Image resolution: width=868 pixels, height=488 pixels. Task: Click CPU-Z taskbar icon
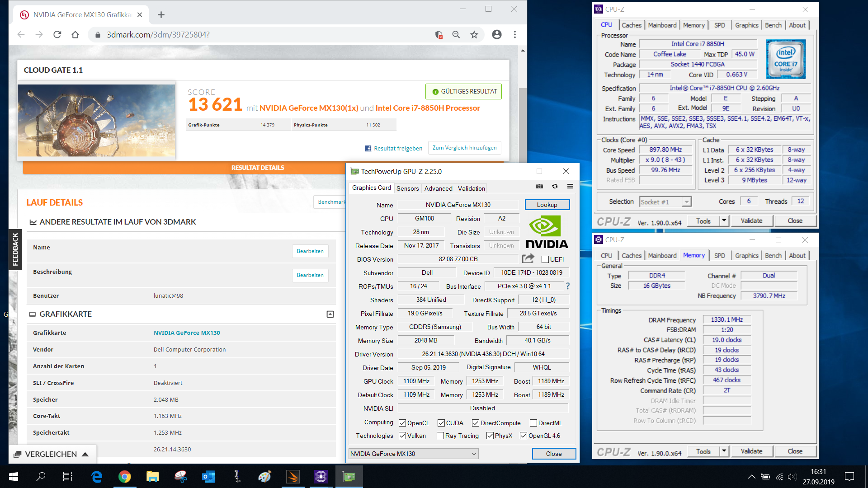point(321,477)
